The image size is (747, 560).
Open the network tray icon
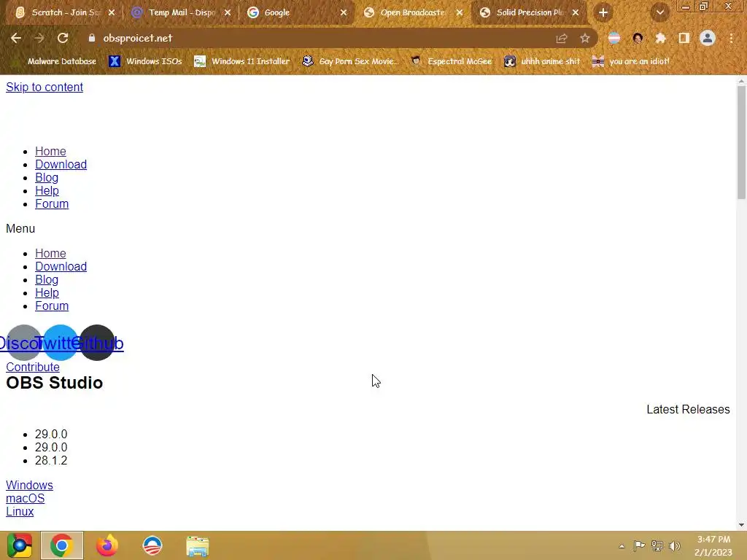coord(657,545)
